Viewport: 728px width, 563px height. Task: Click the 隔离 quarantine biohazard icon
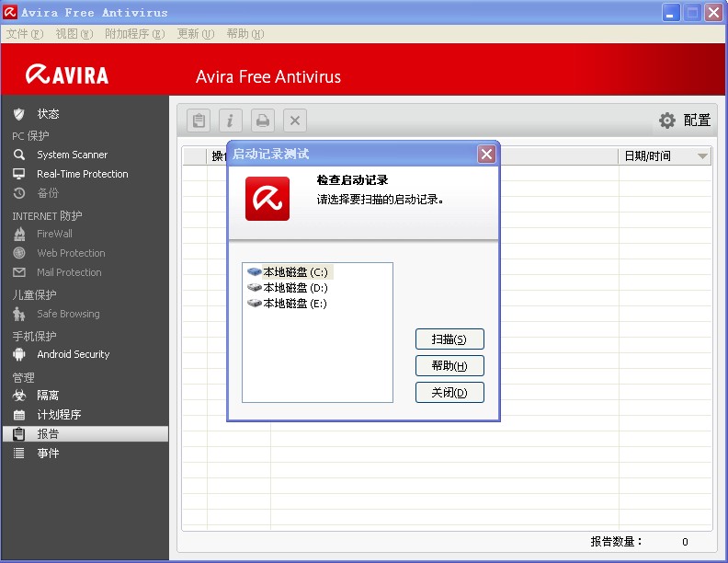19,396
